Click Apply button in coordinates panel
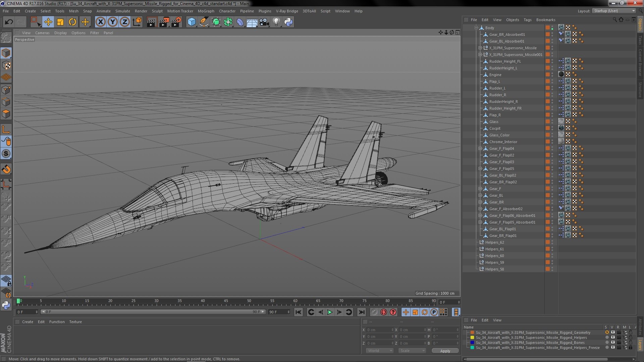 click(x=445, y=351)
